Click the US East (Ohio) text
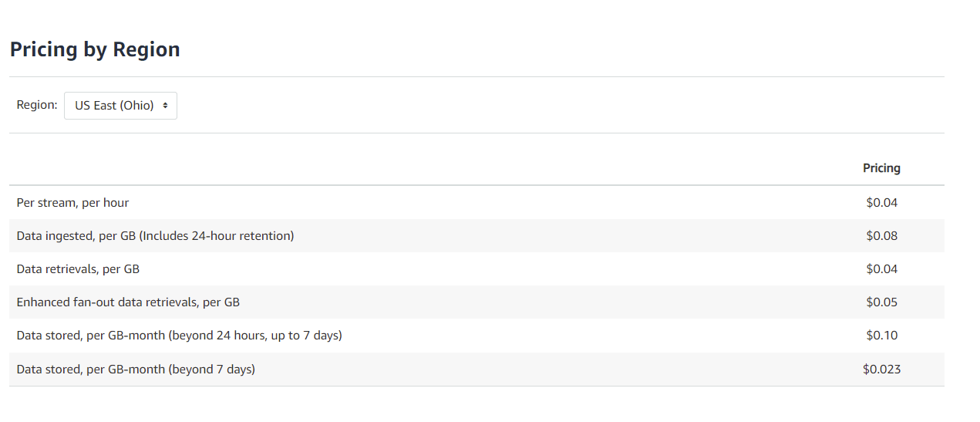The height and width of the screenshot is (422, 980). point(114,106)
